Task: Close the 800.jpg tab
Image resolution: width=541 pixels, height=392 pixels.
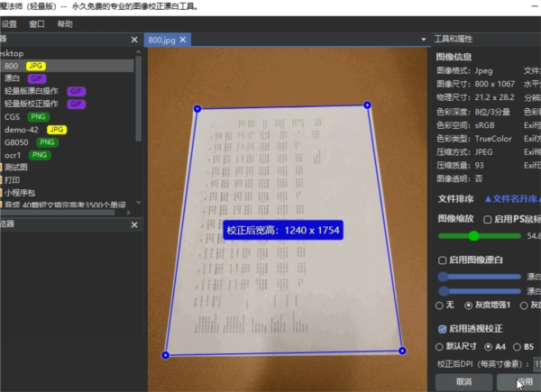Action: (x=183, y=40)
